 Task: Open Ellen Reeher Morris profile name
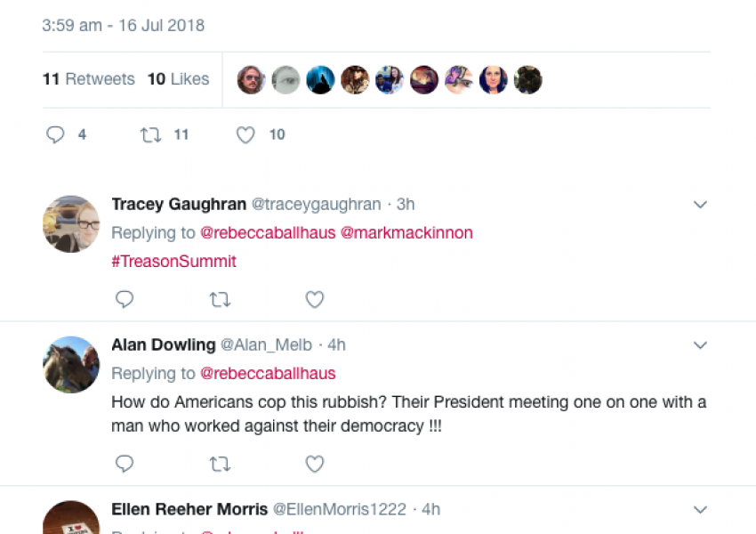(x=189, y=509)
